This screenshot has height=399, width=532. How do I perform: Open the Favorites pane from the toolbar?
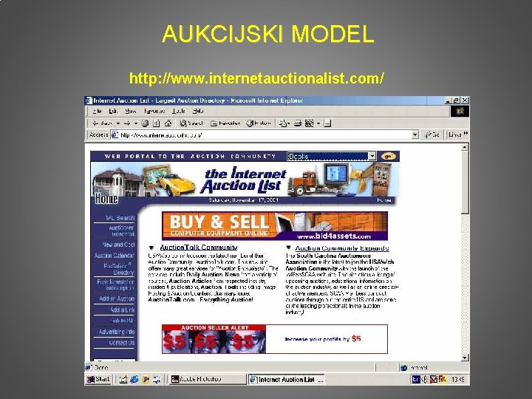[x=225, y=123]
